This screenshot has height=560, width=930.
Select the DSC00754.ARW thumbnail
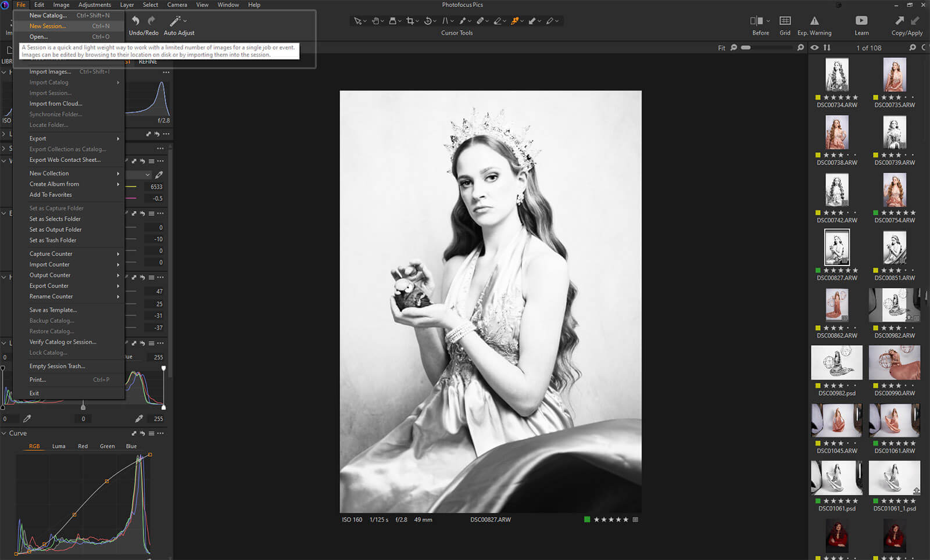[x=894, y=191]
